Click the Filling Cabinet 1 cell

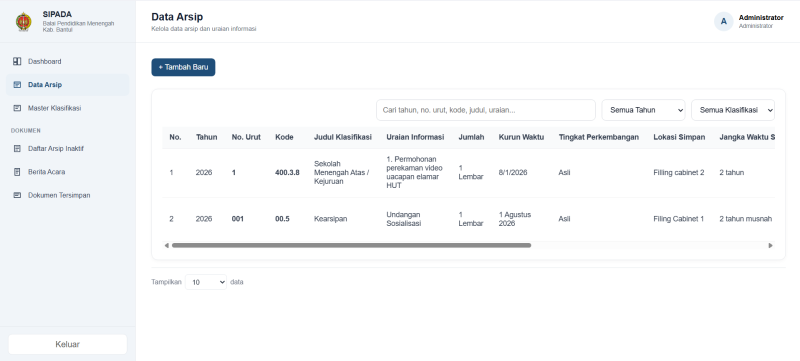[x=679, y=219]
